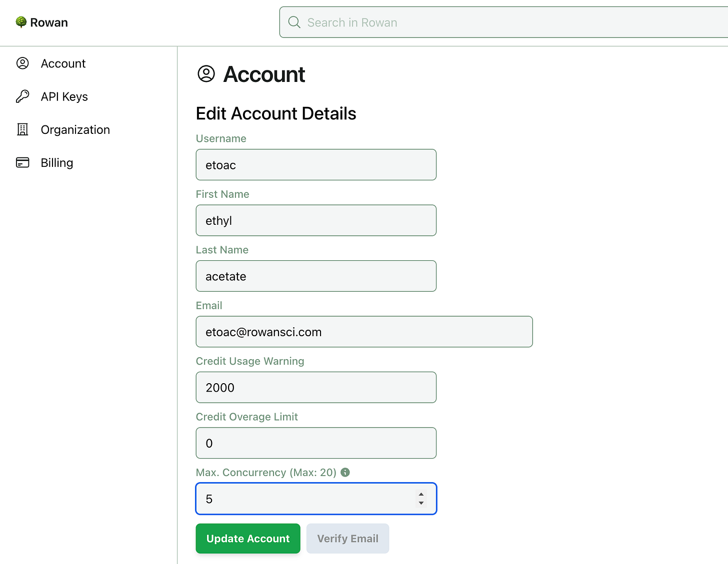Click the Email label
728x564 pixels.
(209, 305)
